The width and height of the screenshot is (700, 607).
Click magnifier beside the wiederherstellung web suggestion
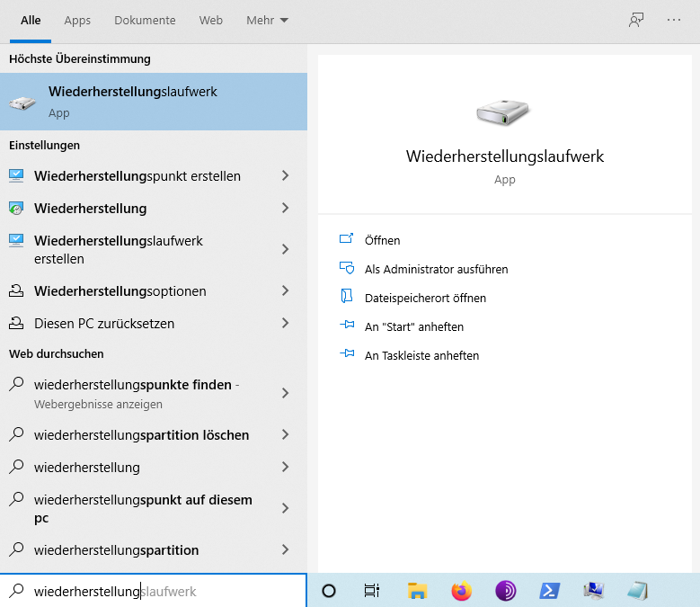[x=16, y=467]
